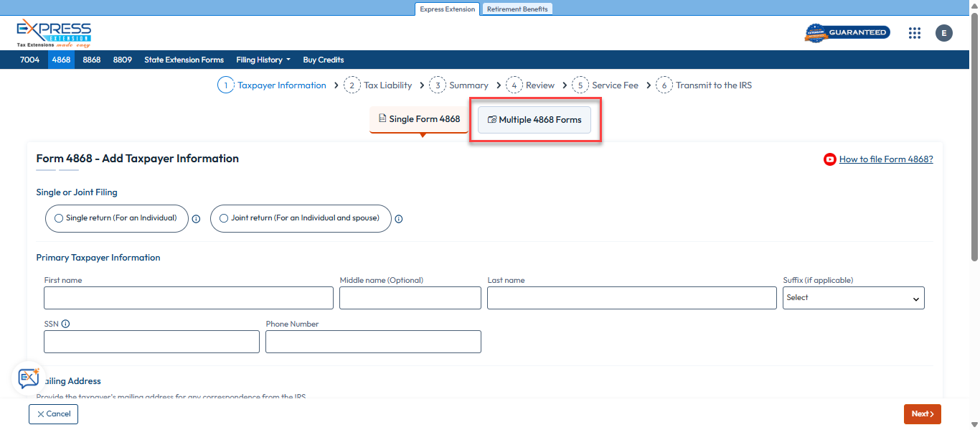This screenshot has height=430, width=980.
Task: Click the SSN input field
Action: tap(151, 342)
